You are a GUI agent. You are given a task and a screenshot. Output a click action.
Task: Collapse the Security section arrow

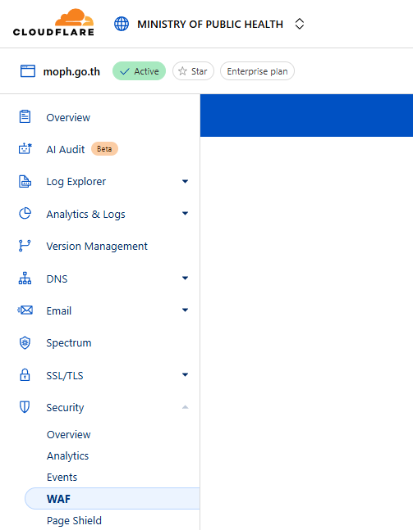click(185, 407)
